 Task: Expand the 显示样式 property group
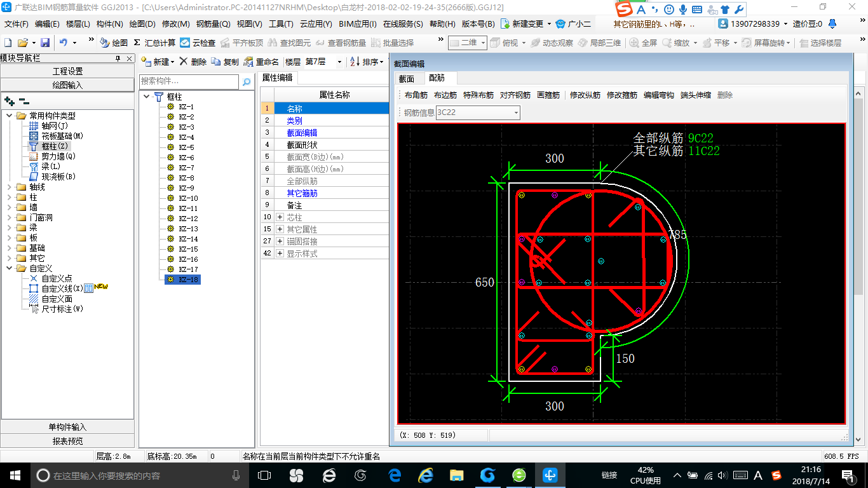tap(280, 254)
